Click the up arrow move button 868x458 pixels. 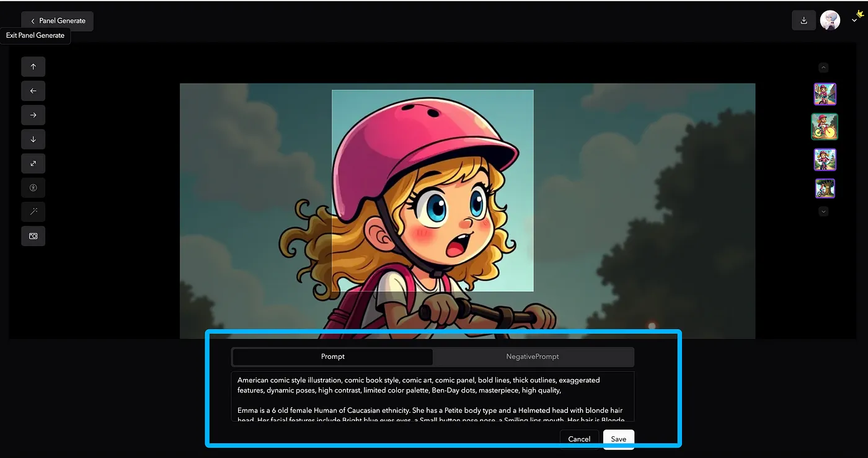click(x=33, y=67)
